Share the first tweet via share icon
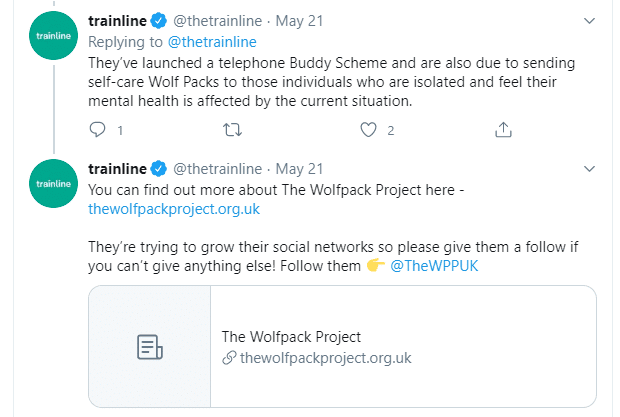The width and height of the screenshot is (620, 417). click(503, 130)
